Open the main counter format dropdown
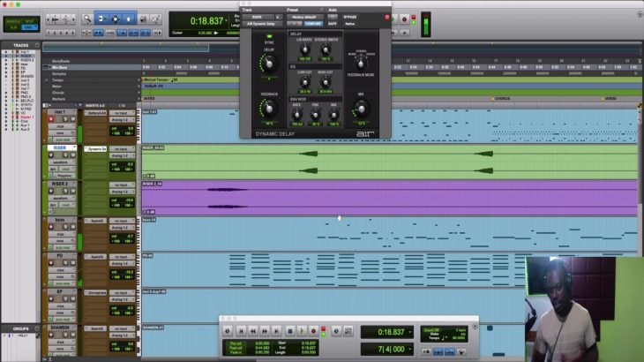This screenshot has width=644, height=362. (x=227, y=20)
